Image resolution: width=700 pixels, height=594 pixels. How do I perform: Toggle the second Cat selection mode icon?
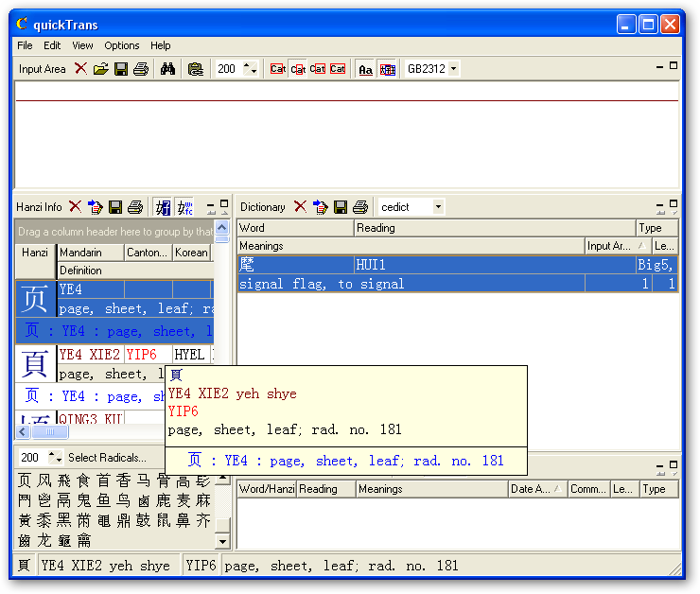coord(298,69)
